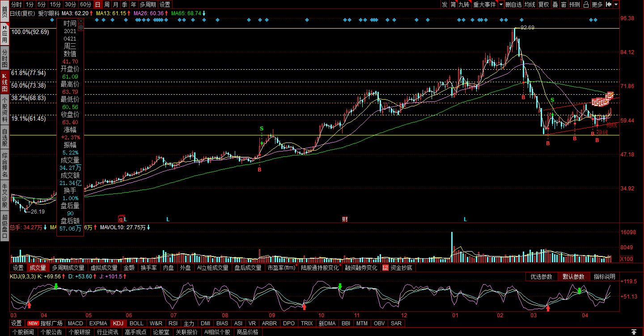This screenshot has height=336, width=644.
Task: Select the 月 monthly period
Action: [115, 4]
